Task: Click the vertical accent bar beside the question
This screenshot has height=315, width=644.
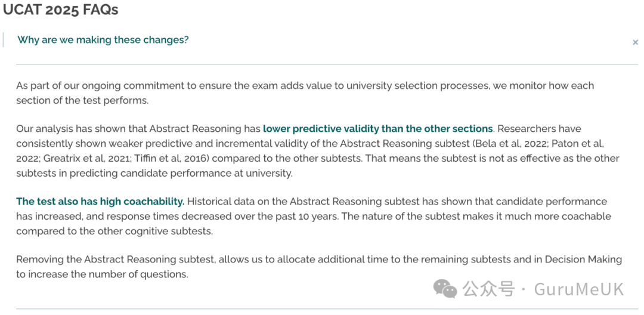Action: (x=3, y=40)
